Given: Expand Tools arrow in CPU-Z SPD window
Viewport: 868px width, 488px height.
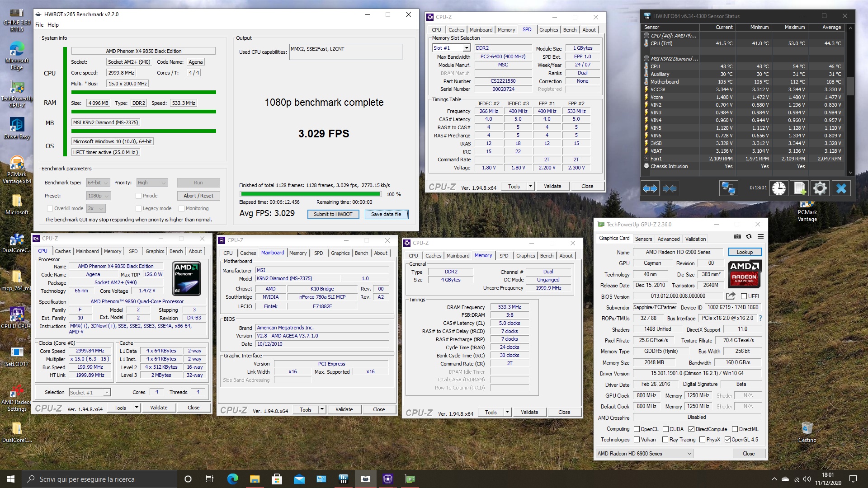Looking at the screenshot, I should click(x=530, y=186).
